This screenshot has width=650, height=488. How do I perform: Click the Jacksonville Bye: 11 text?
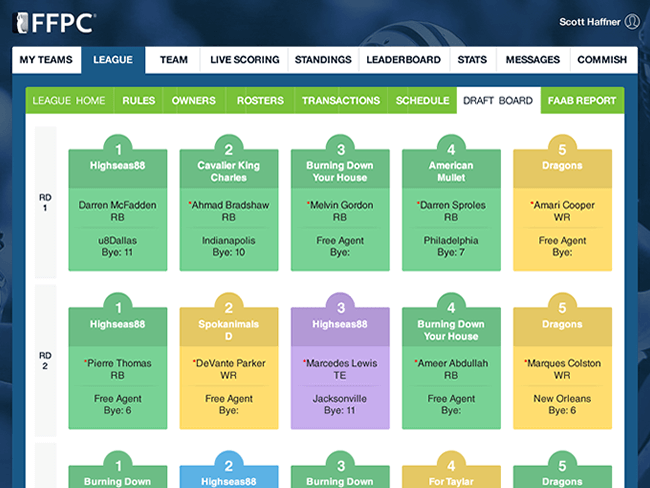click(340, 404)
